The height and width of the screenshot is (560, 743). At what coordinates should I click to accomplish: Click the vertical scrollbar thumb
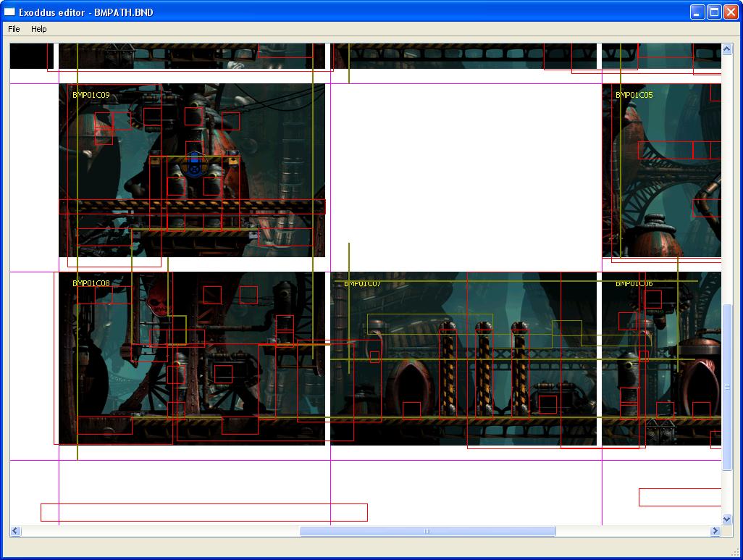pos(727,386)
